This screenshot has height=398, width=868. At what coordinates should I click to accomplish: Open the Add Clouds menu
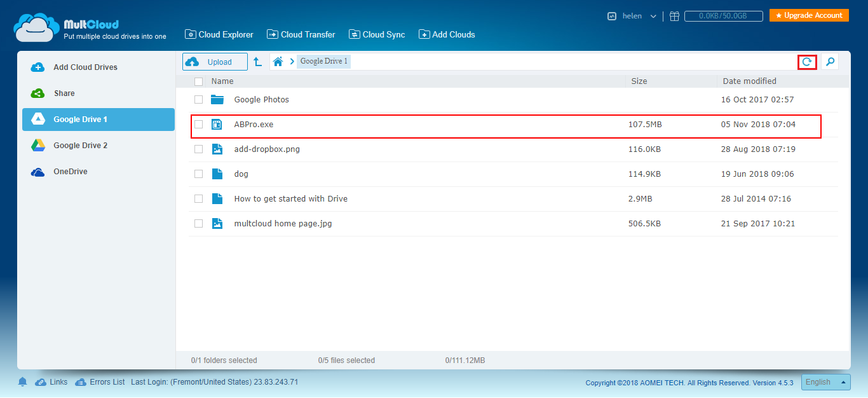[x=447, y=35]
